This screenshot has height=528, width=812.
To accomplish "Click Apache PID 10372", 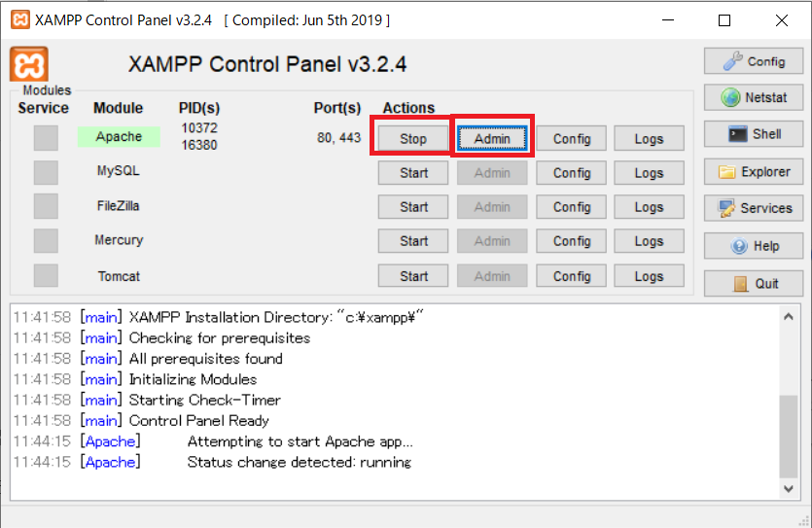I will coord(199,127).
